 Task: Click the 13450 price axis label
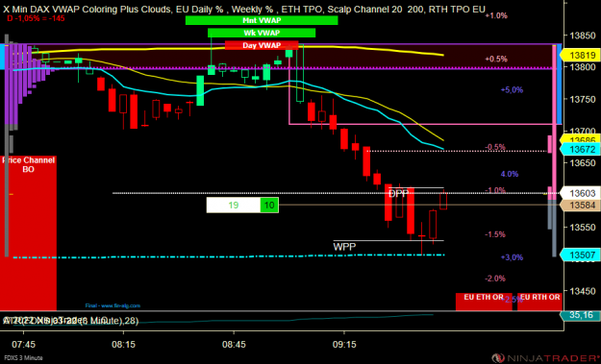point(583,291)
